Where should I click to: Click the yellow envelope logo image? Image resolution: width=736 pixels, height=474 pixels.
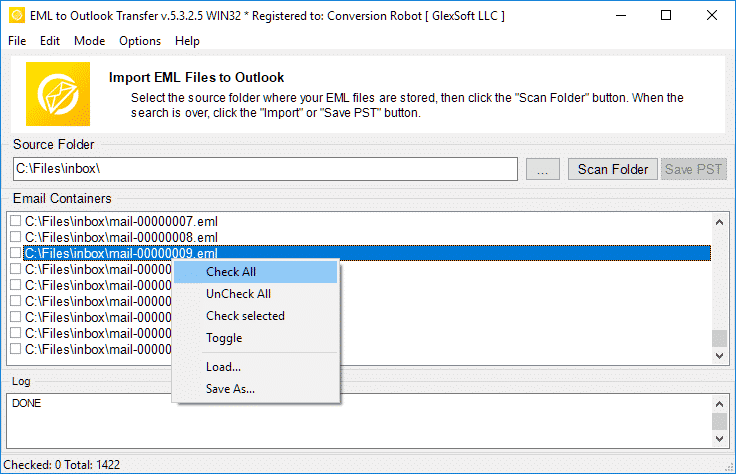pos(58,94)
